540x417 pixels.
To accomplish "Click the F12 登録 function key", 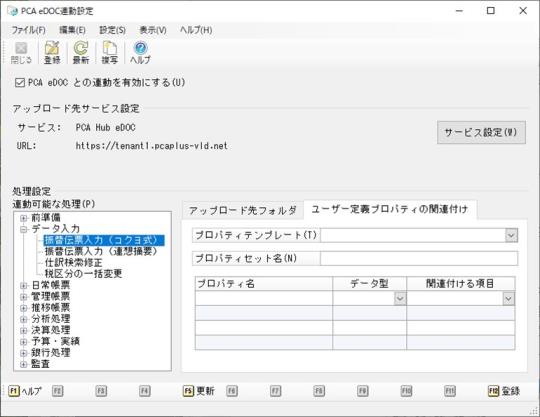I will pos(504,391).
